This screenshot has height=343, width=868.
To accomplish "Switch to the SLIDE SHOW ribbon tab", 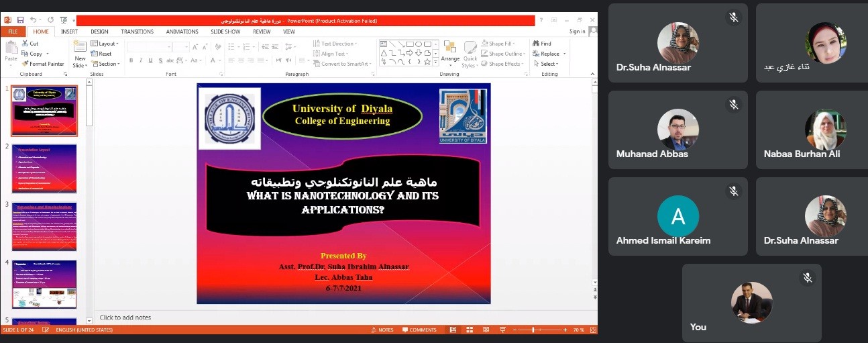I will [225, 32].
